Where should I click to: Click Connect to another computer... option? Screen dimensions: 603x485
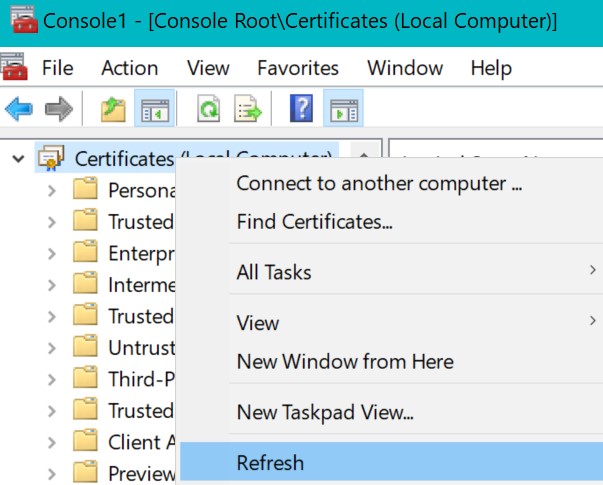coord(379,184)
